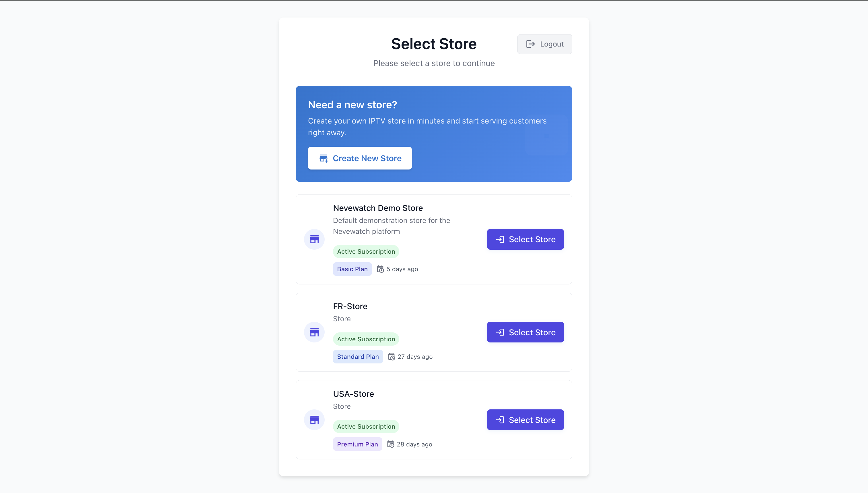Log out using the Logout button
The height and width of the screenshot is (493, 868).
[x=544, y=44]
